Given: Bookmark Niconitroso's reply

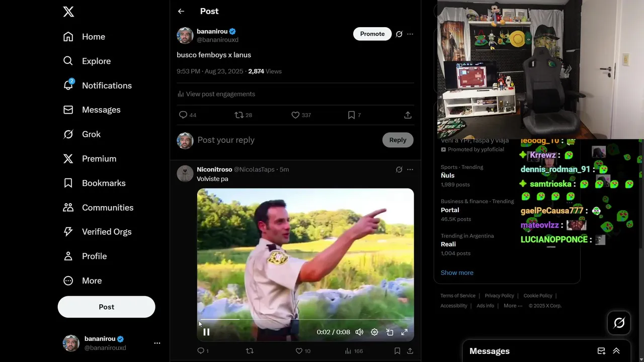Looking at the screenshot, I should point(397,351).
